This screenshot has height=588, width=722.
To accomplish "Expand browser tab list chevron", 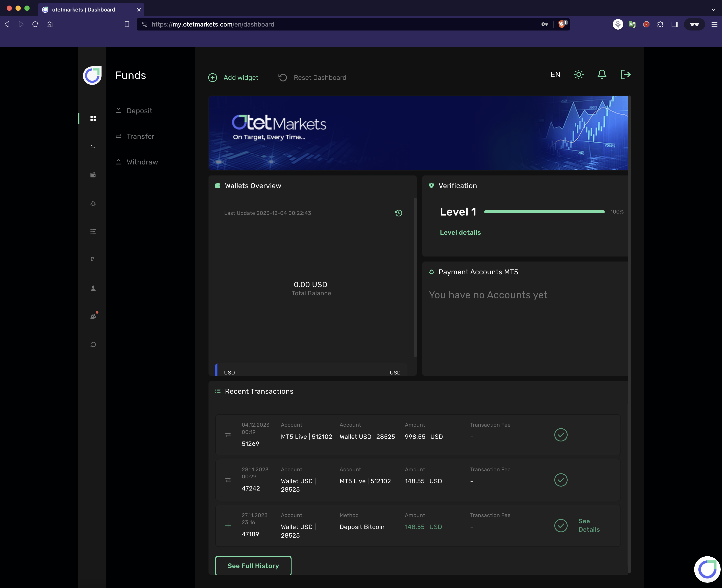I will pyautogui.click(x=713, y=10).
